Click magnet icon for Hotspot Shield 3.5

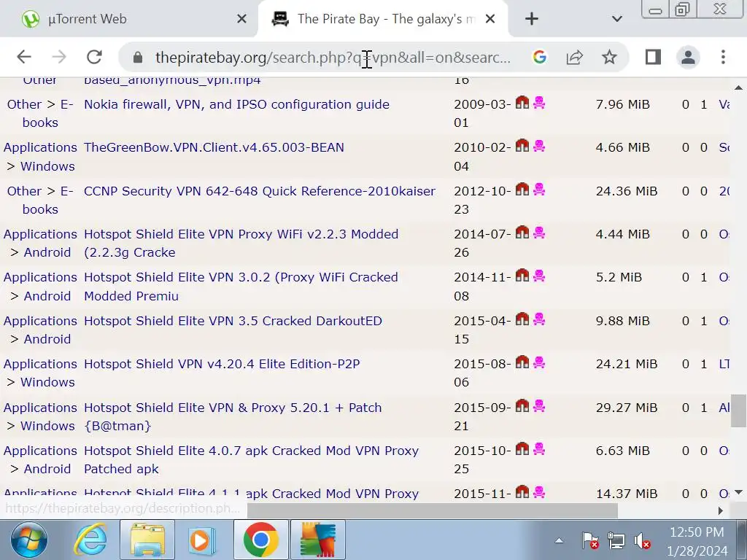522,319
